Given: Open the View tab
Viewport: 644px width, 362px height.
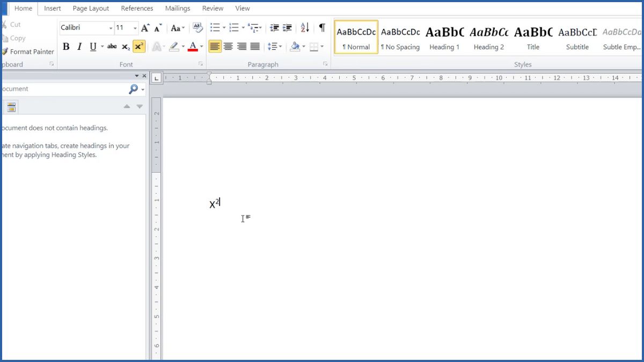Looking at the screenshot, I should click(243, 8).
